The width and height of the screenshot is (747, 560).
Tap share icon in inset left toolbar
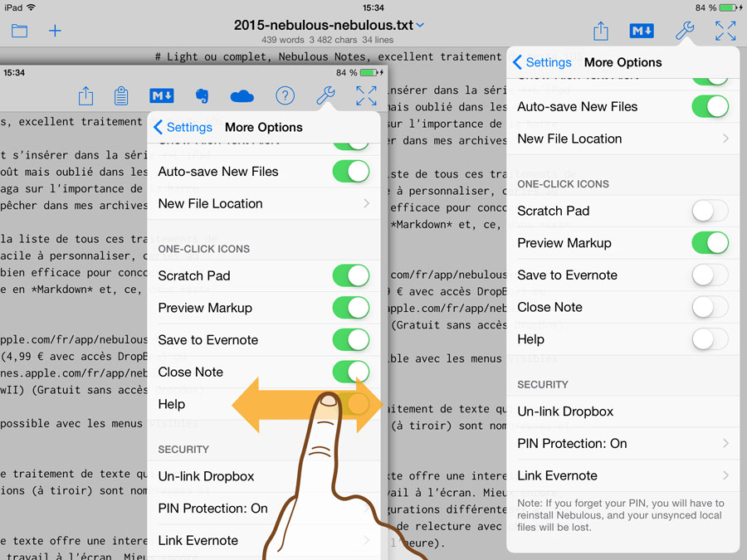click(85, 95)
